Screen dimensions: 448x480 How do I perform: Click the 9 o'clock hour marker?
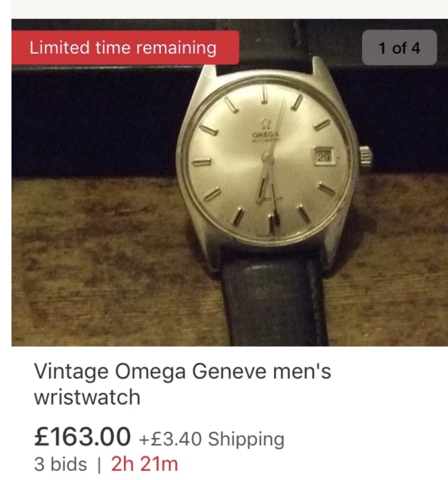click(202, 162)
